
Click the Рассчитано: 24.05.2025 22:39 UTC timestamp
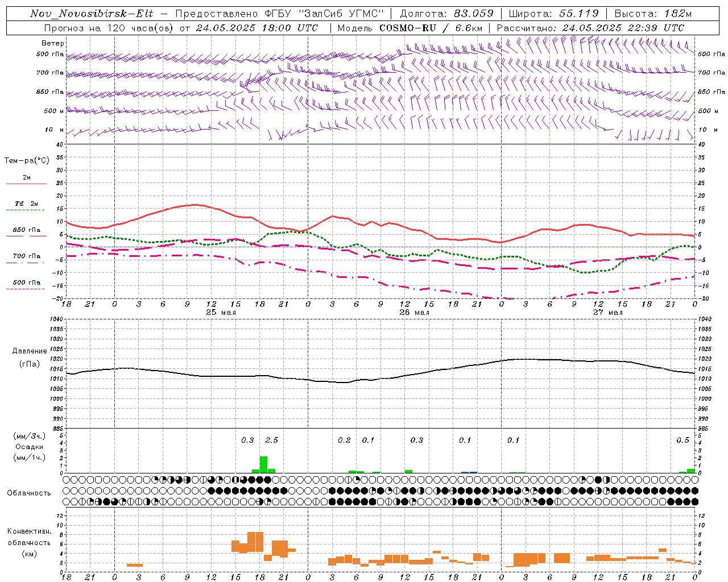pos(590,28)
